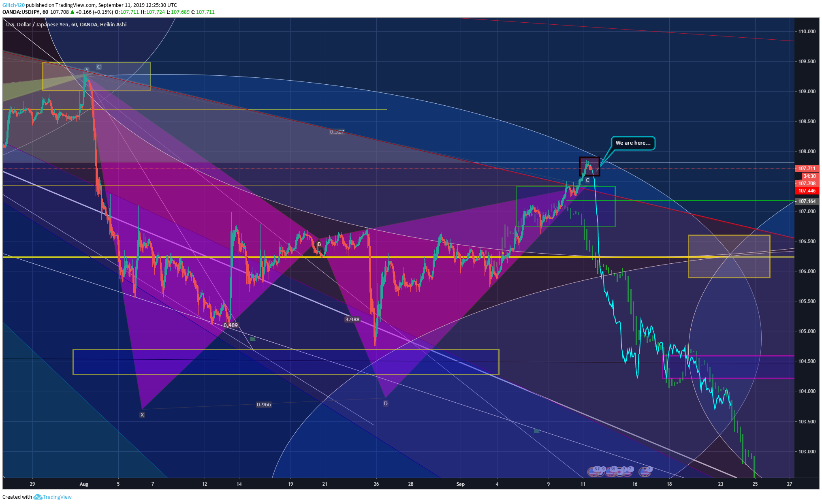The height and width of the screenshot is (504, 822).
Task: Click the Japan flag economic event icon
Action: [619, 472]
